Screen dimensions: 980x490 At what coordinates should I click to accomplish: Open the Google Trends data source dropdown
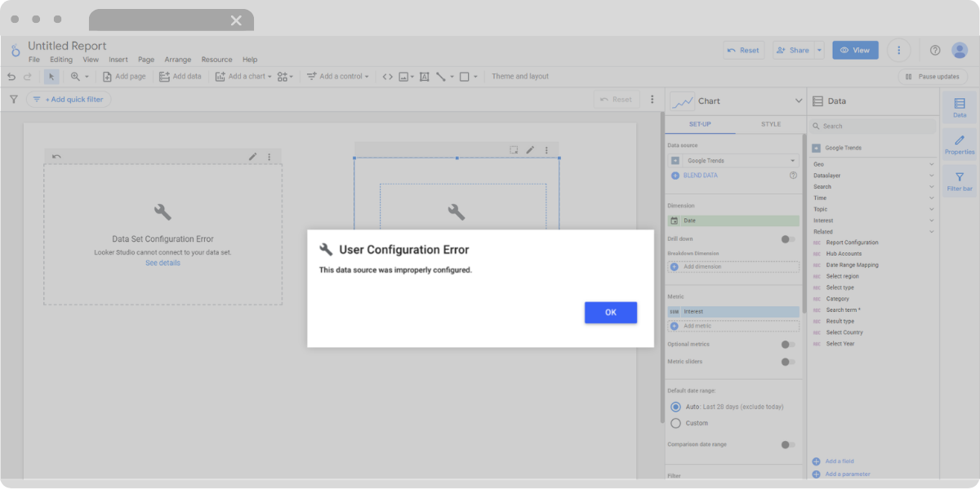coord(733,161)
